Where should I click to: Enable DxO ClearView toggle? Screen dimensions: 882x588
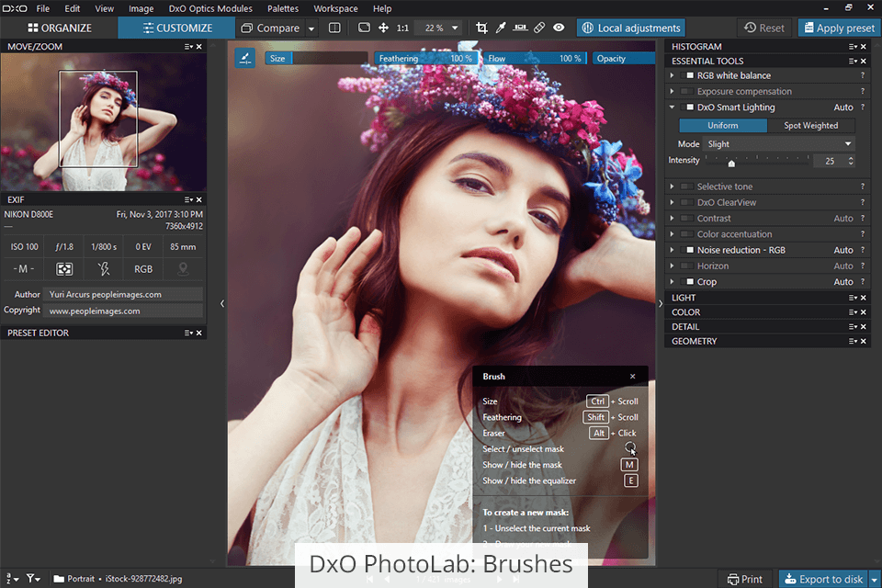click(687, 202)
